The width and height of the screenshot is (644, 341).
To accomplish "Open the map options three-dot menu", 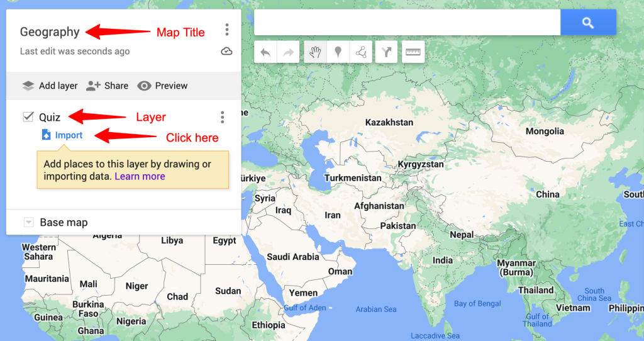I will (x=226, y=30).
